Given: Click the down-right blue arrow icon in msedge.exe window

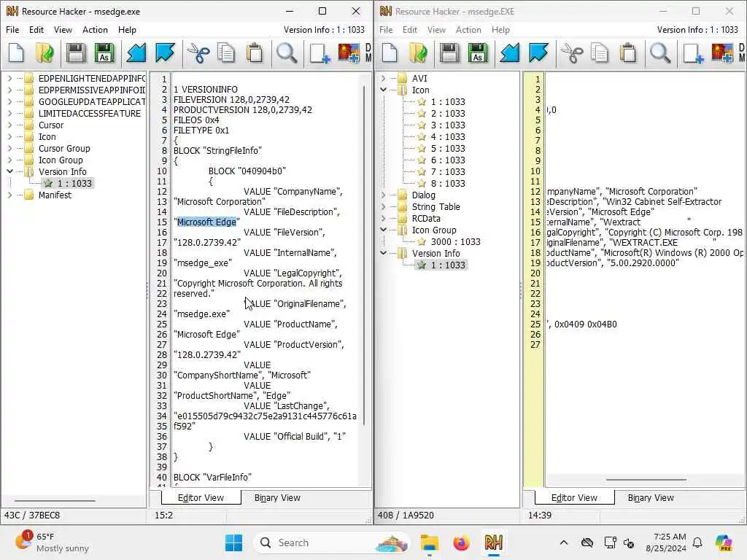Looking at the screenshot, I should coord(165,52).
